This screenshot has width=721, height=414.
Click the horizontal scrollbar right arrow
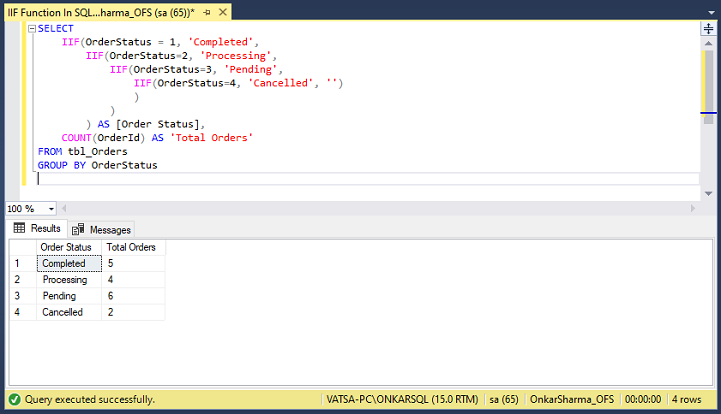point(693,208)
